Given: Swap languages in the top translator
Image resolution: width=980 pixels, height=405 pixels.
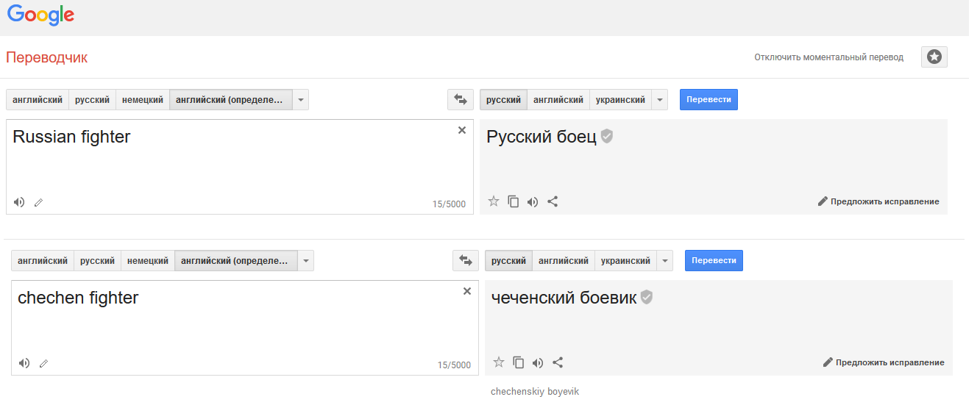Looking at the screenshot, I should [461, 100].
